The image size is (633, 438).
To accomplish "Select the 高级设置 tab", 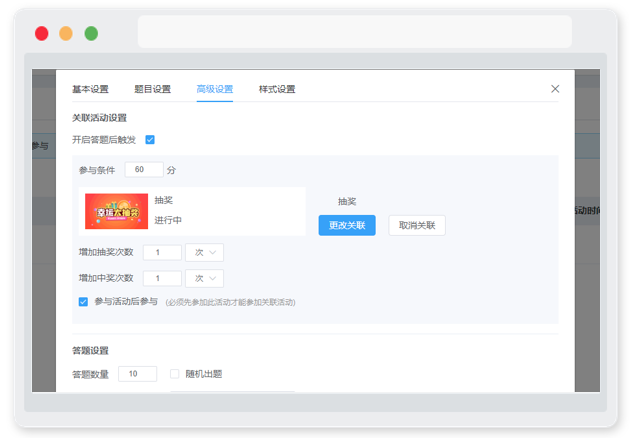I will point(215,89).
